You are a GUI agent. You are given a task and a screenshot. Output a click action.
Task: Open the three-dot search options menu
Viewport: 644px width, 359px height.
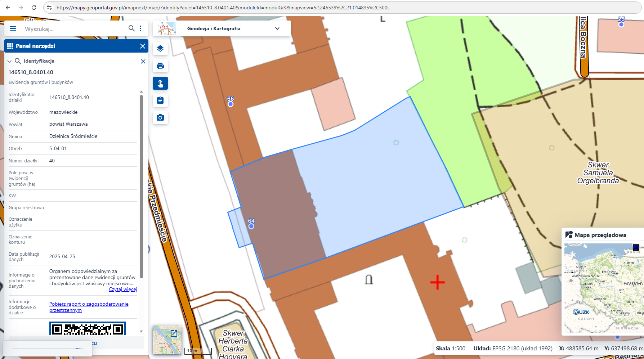click(x=140, y=28)
